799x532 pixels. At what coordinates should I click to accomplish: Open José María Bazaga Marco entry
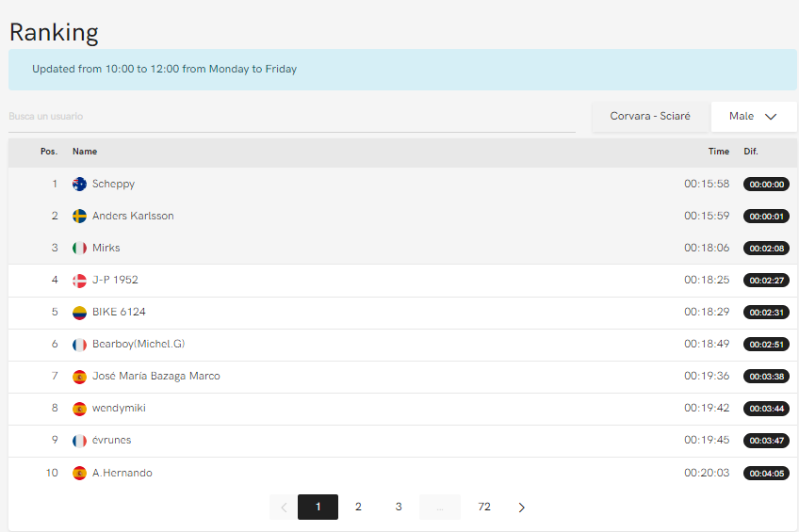click(x=155, y=377)
